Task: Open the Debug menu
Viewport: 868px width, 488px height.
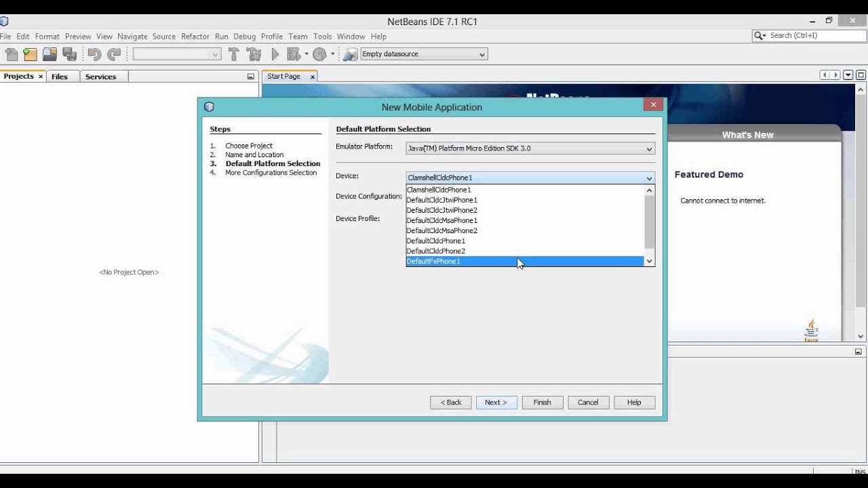Action: 245,37
